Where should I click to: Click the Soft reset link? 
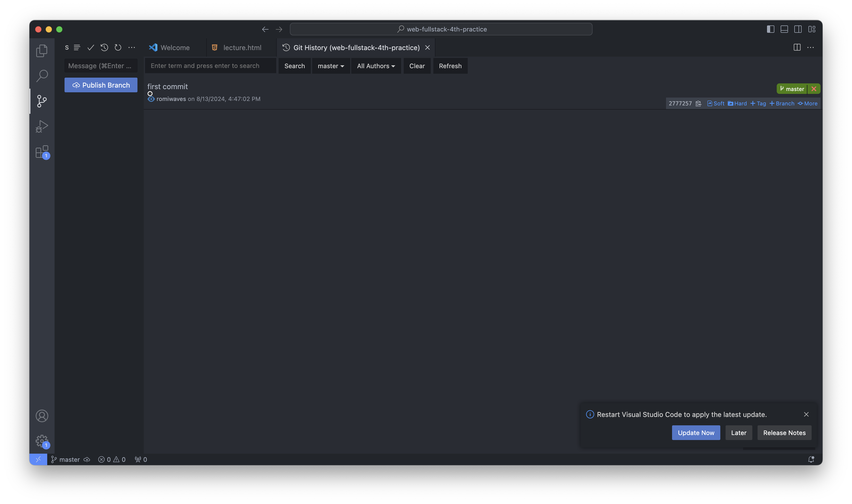coord(715,104)
